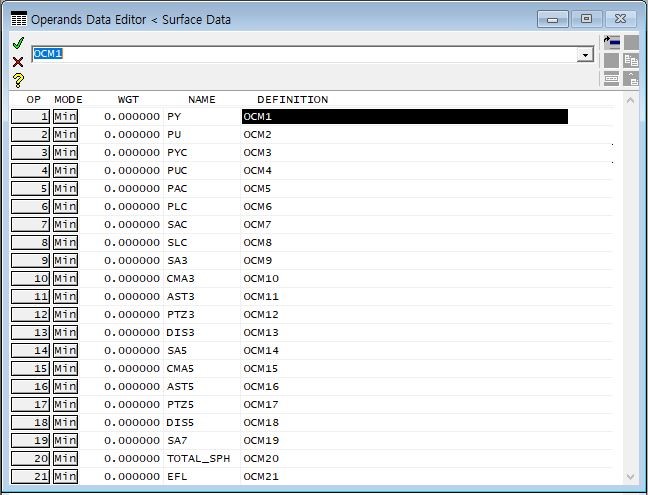Minimize the Operands Data Editor window

pyautogui.click(x=553, y=19)
